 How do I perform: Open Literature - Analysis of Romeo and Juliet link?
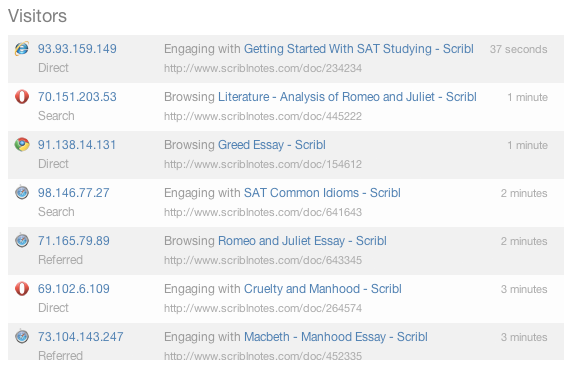click(x=347, y=97)
